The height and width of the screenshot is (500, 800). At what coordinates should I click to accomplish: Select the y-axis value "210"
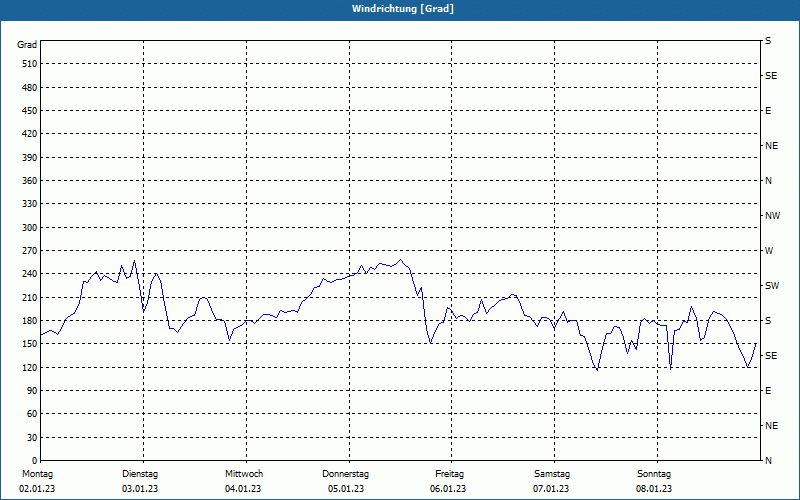point(30,297)
